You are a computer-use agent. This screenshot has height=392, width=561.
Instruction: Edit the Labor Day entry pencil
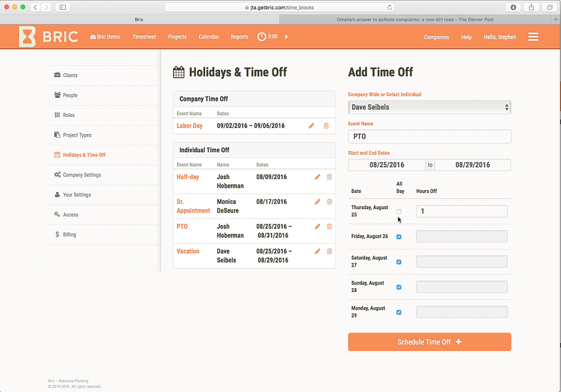(x=312, y=126)
